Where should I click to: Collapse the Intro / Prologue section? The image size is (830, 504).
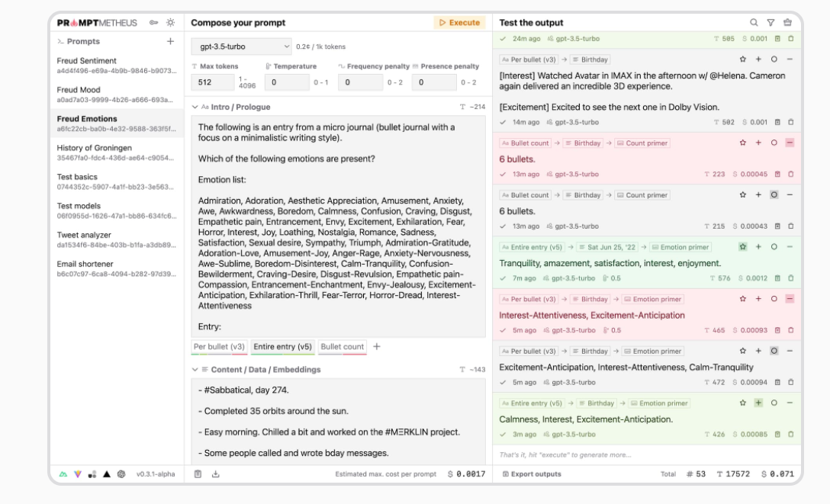coord(195,107)
